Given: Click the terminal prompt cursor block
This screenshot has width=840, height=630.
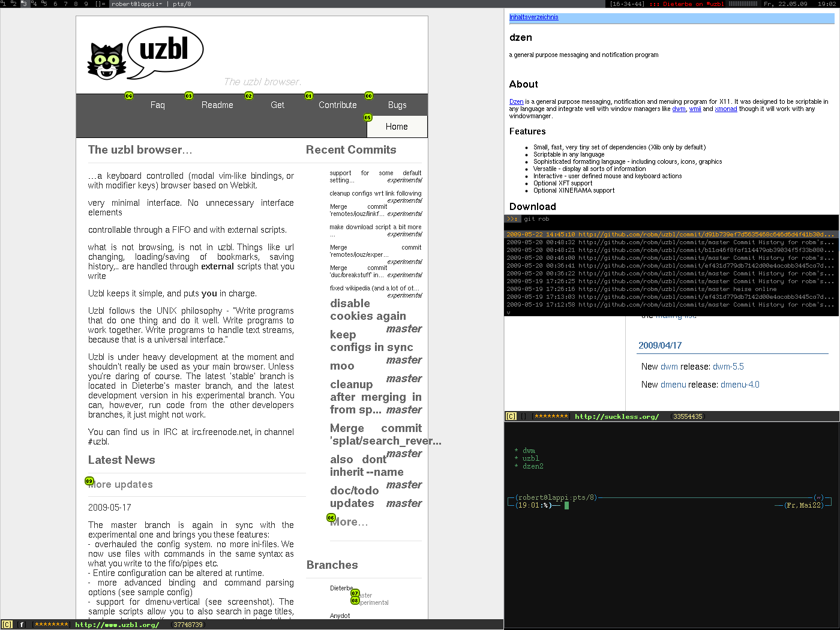Looking at the screenshot, I should [566, 505].
